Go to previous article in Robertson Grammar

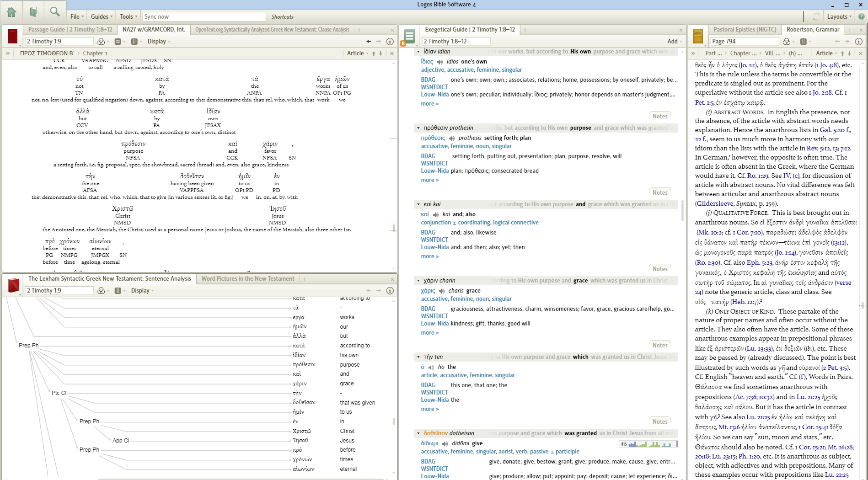coord(842,53)
